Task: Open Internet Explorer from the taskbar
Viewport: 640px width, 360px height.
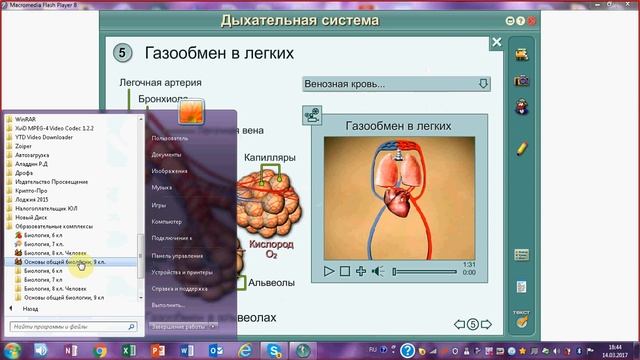Action: [245, 351]
